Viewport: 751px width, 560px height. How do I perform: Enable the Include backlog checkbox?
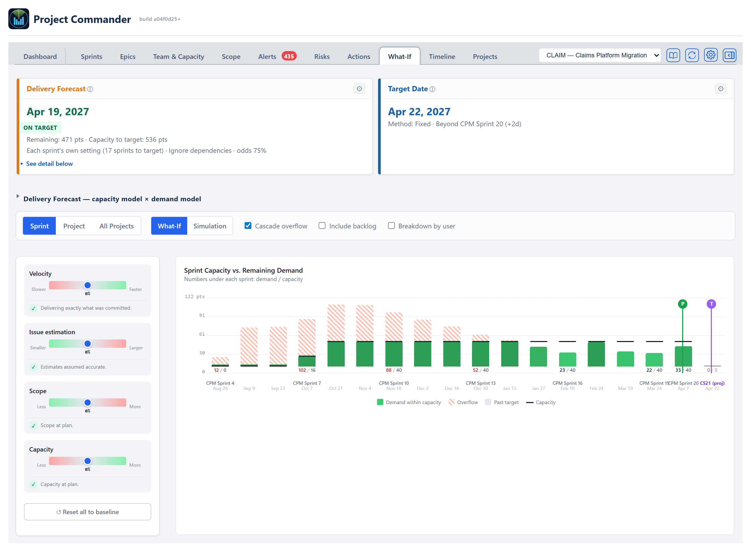tap(322, 226)
